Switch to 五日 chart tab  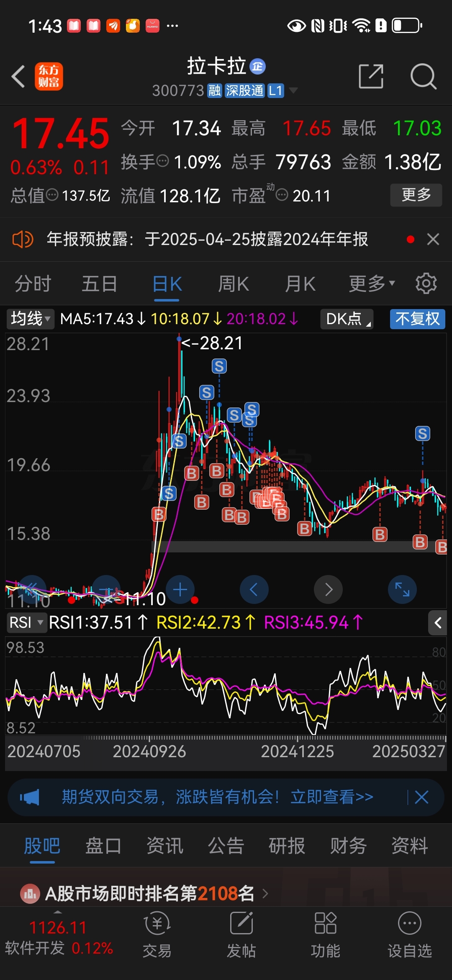[100, 284]
